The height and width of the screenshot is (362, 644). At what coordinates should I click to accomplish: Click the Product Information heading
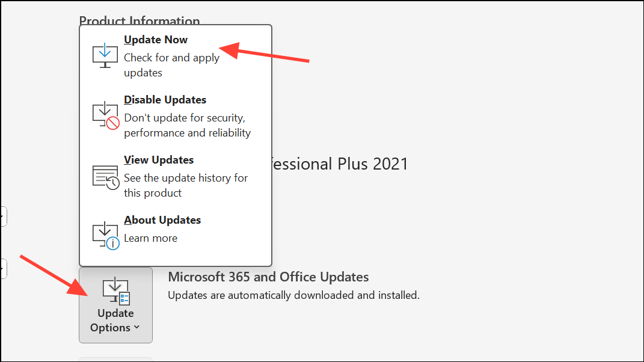point(140,21)
